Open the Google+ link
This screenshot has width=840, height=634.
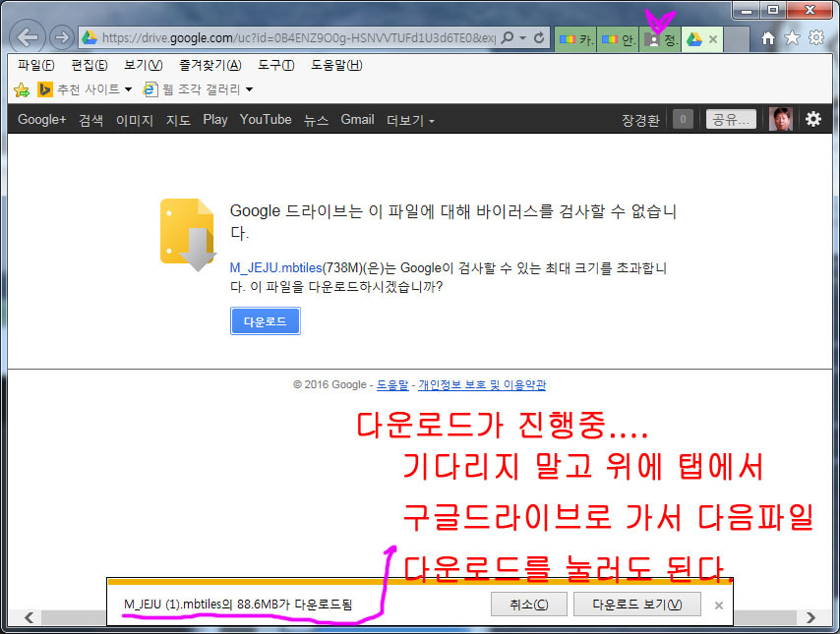[41, 119]
